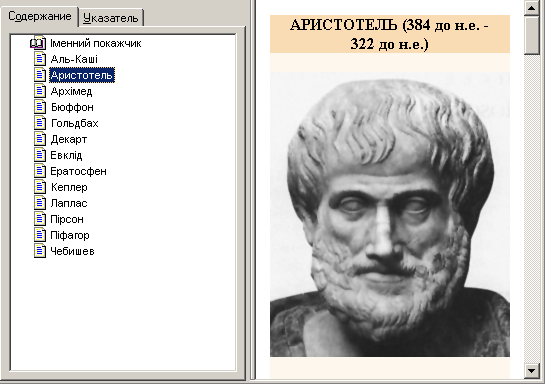Click the page icon beside Гольдбах
This screenshot has width=545, height=384.
[40, 123]
